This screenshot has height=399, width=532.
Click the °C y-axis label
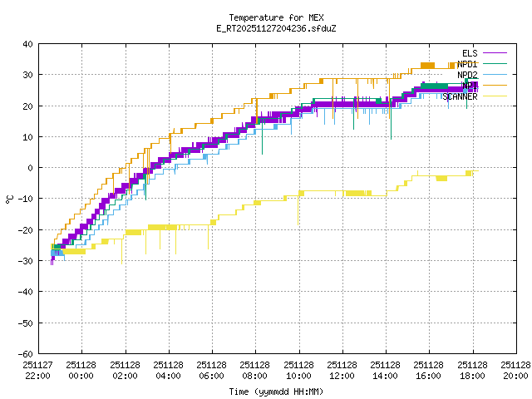coord(9,199)
